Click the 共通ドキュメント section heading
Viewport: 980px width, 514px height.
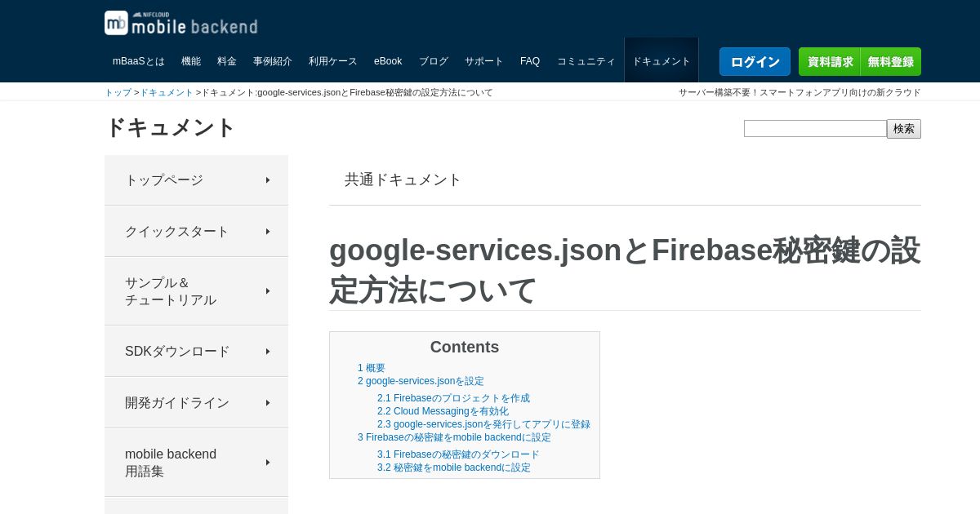pyautogui.click(x=403, y=179)
